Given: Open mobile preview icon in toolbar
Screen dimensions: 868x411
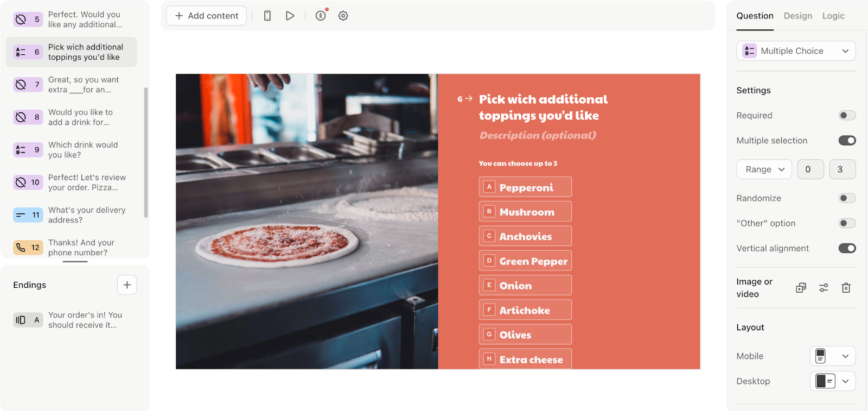Looking at the screenshot, I should pyautogui.click(x=267, y=16).
